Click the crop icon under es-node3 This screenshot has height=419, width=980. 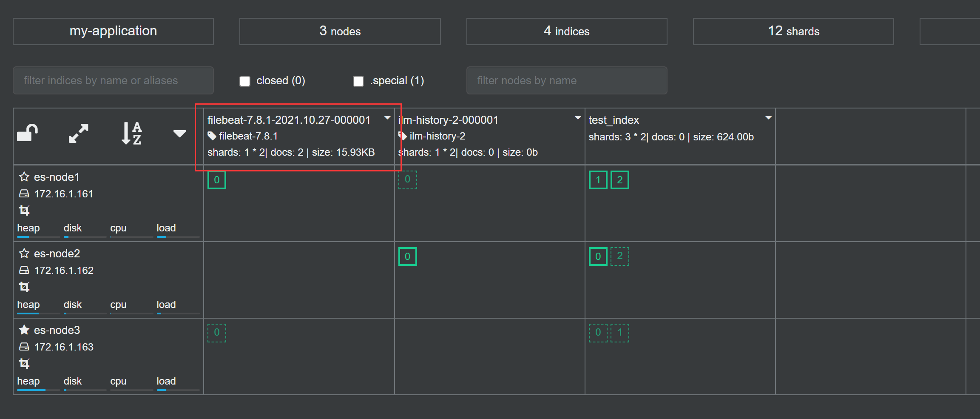coord(24,363)
